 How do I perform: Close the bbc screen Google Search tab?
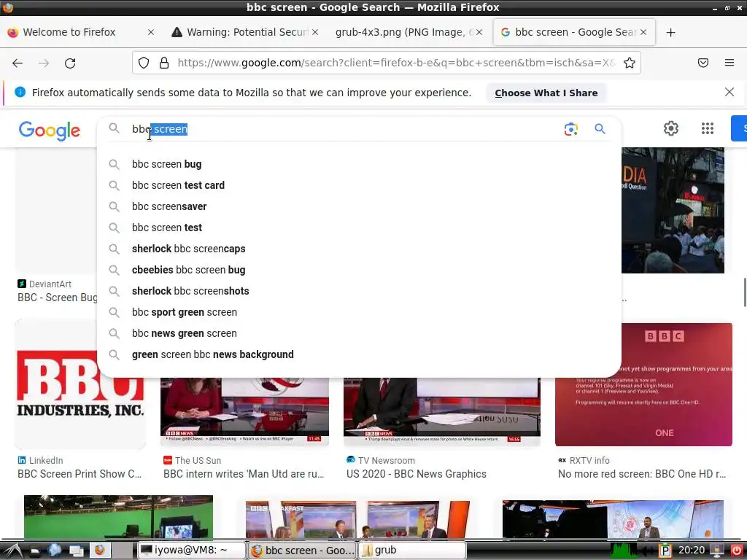click(643, 32)
